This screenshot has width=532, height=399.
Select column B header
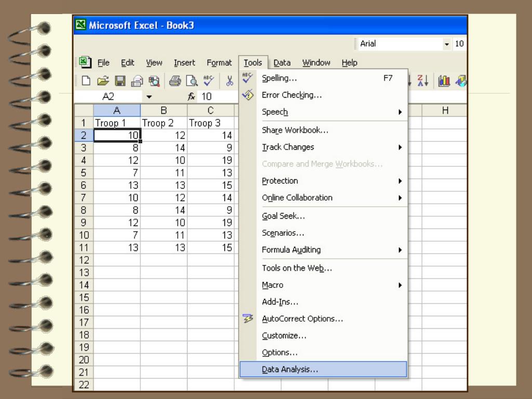[164, 110]
